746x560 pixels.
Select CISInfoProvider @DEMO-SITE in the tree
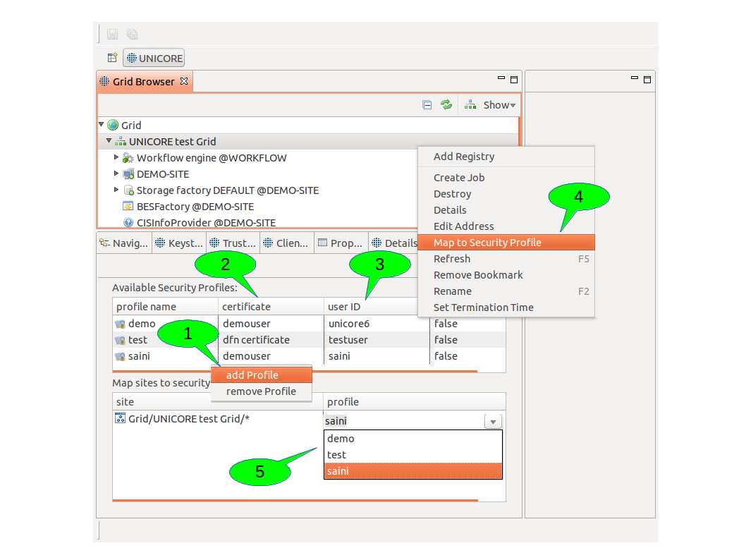tap(206, 223)
